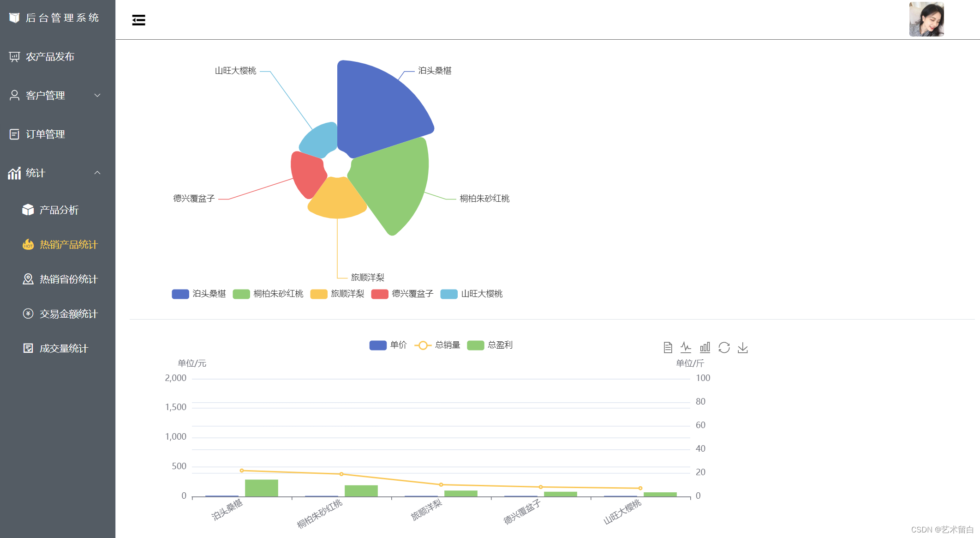Click the 山旺大樱桃 pie callout label
Screen dimensions: 980x538
235,71
